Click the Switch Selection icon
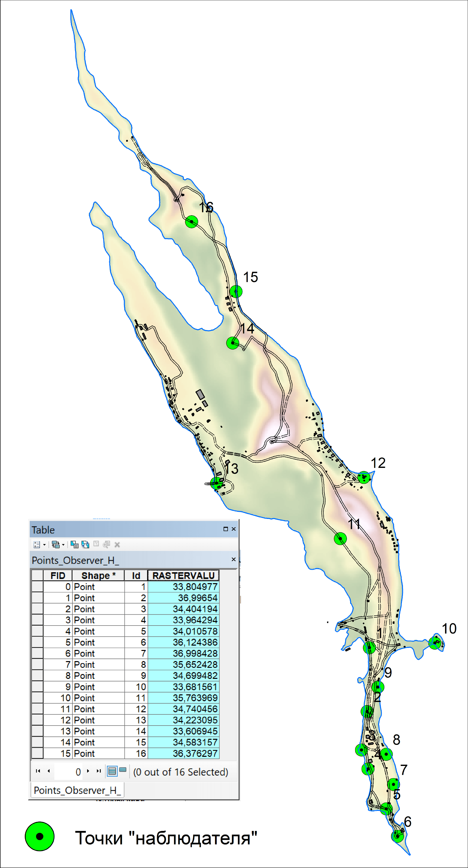468x868 pixels. coord(85,545)
